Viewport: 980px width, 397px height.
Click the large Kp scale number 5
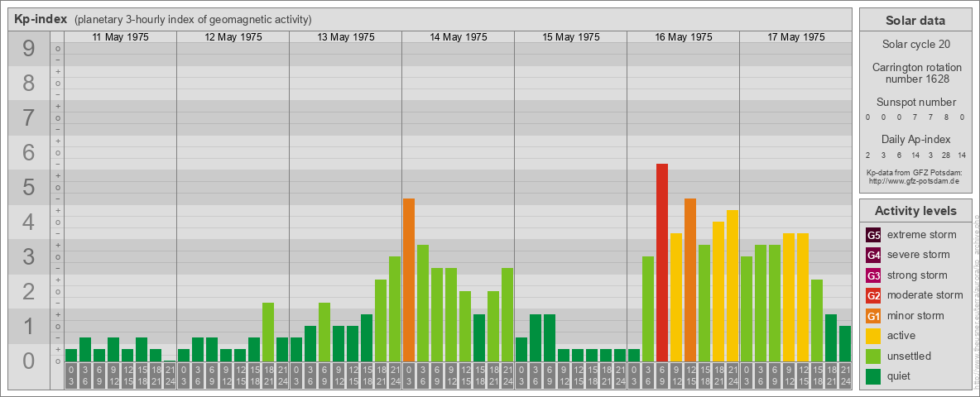pyautogui.click(x=29, y=187)
